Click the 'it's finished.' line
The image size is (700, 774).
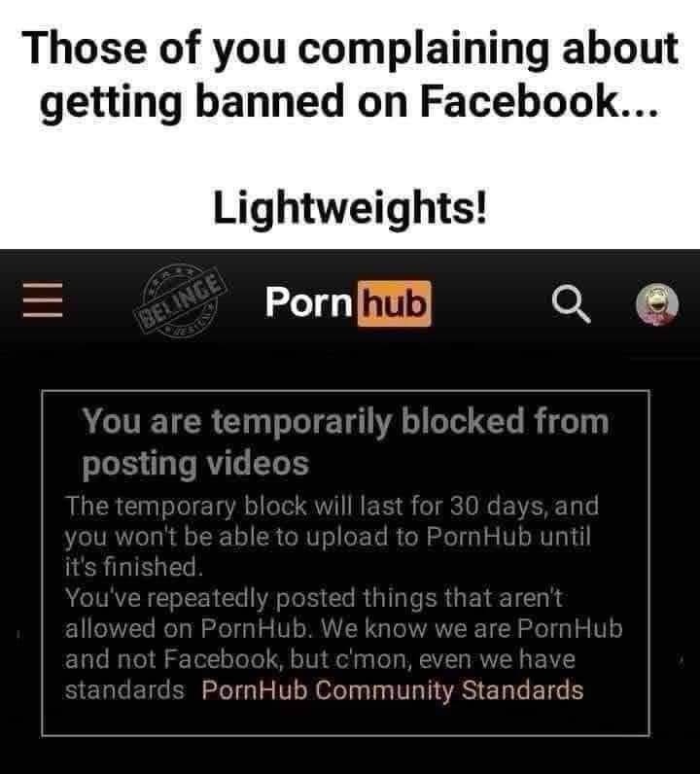pos(133,566)
